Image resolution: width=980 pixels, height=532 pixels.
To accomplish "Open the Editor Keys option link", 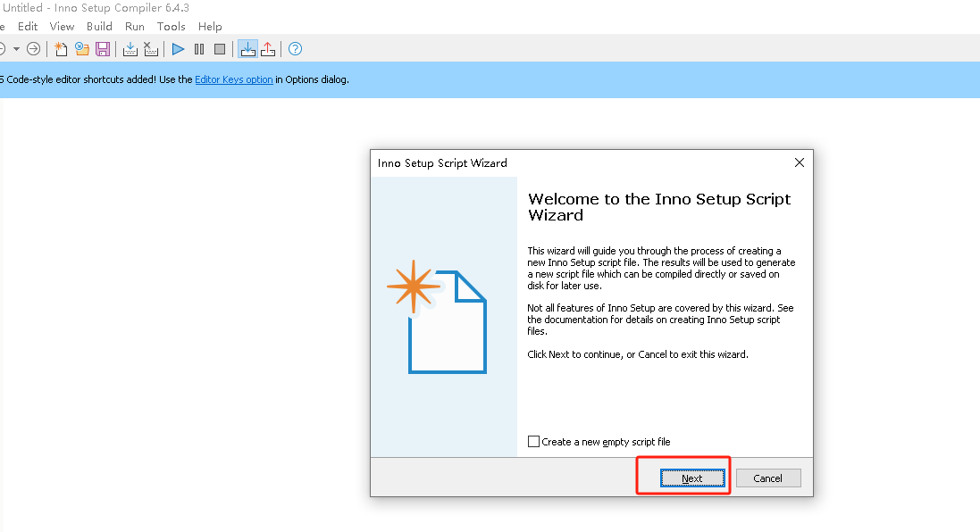I will click(233, 79).
